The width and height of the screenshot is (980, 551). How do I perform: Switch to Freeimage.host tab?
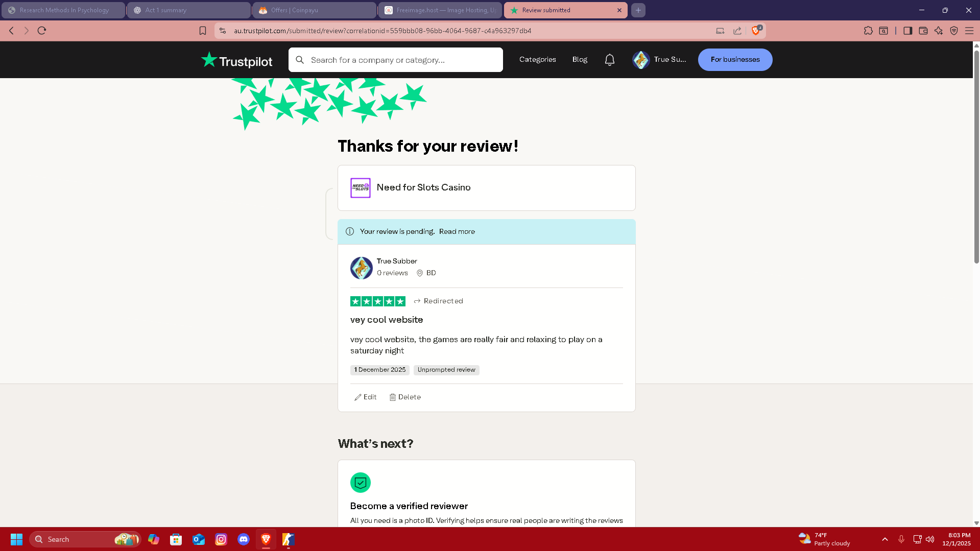440,10
